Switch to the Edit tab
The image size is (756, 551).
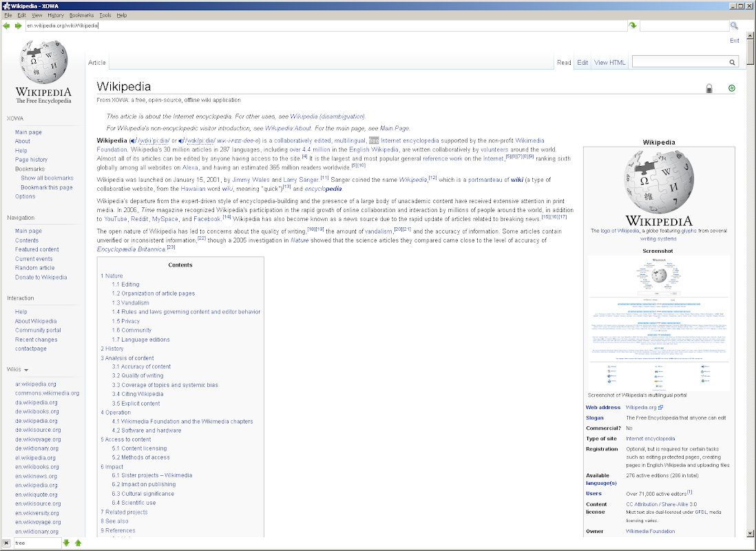click(x=582, y=63)
